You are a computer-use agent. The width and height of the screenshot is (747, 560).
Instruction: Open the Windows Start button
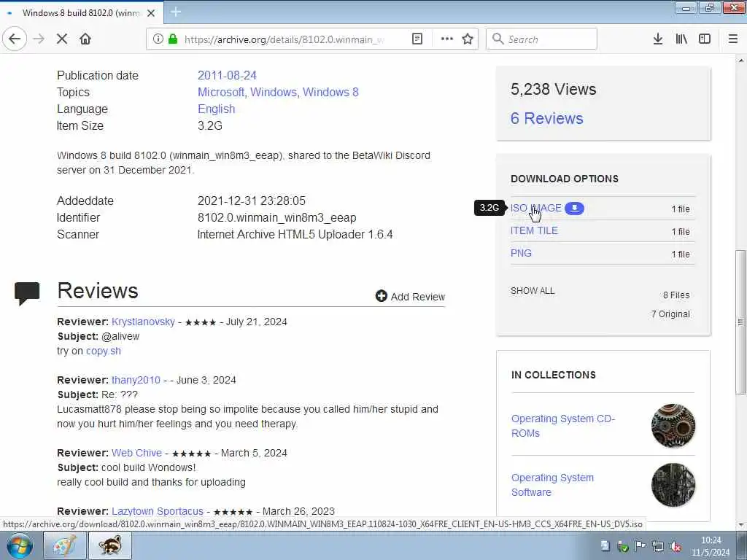pos(20,545)
